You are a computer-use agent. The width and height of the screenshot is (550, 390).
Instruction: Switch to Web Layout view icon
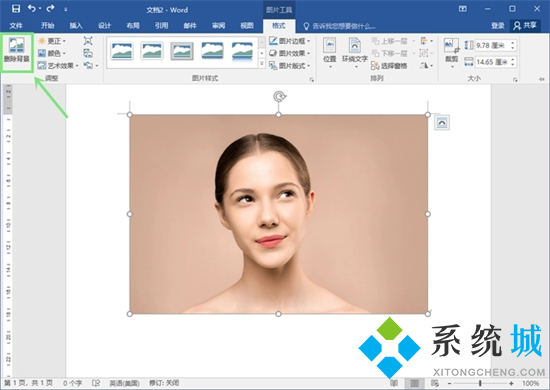[435, 383]
